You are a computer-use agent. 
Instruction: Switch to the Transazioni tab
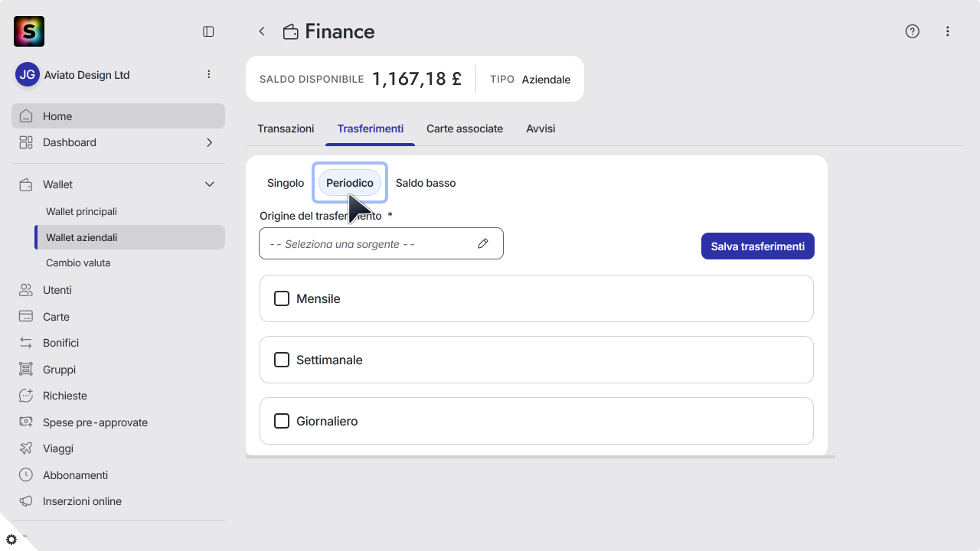286,129
